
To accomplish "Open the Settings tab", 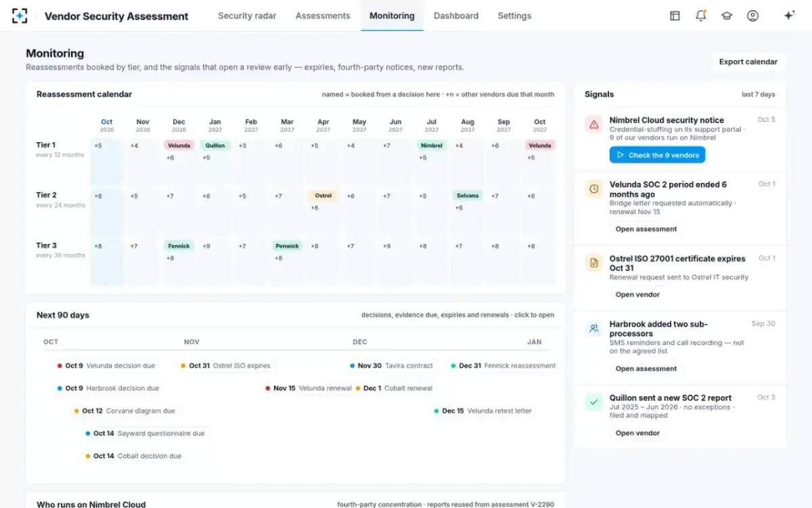I will (x=514, y=16).
